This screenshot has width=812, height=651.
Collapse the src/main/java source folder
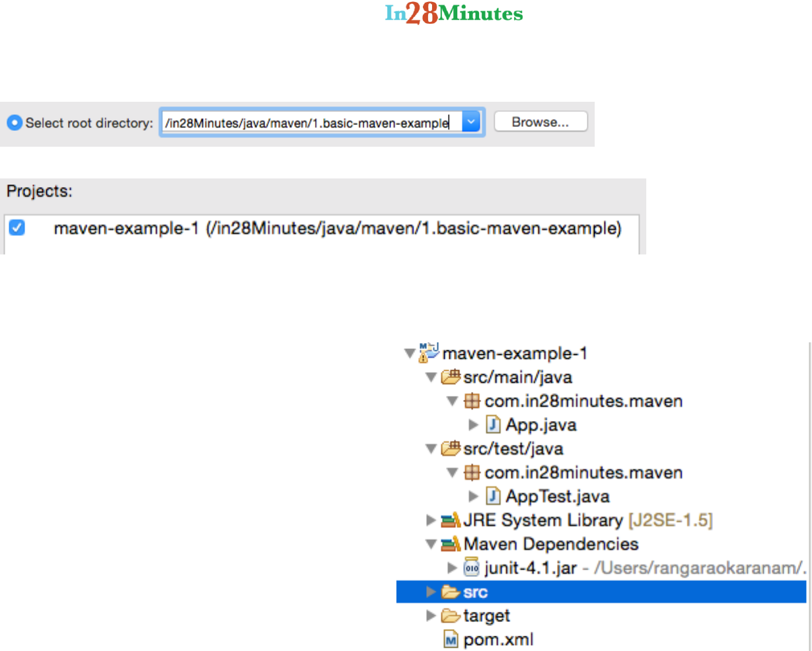[x=431, y=377]
